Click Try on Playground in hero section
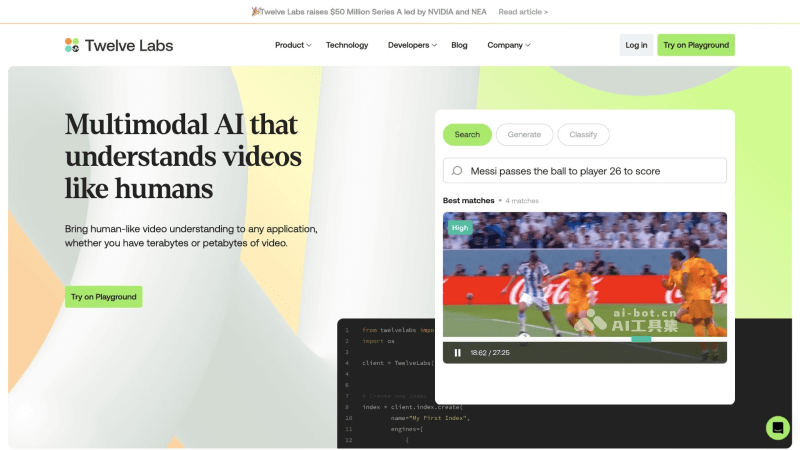This screenshot has width=800, height=450. [x=104, y=296]
